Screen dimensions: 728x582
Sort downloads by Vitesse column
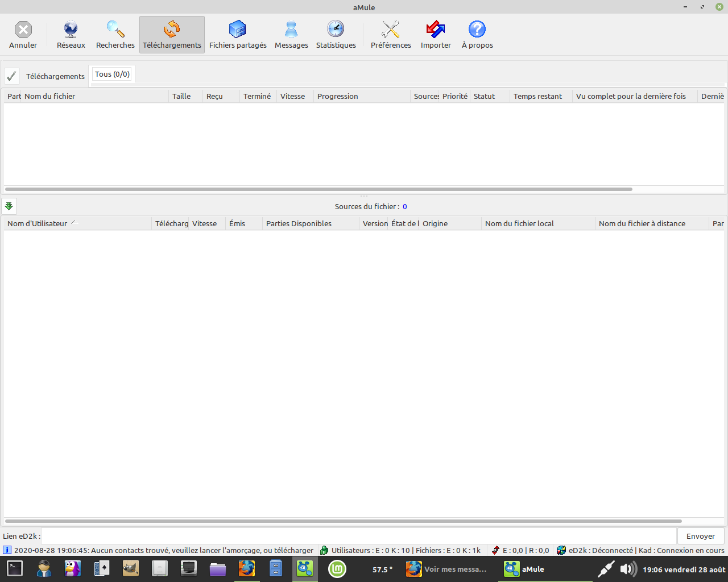295,96
